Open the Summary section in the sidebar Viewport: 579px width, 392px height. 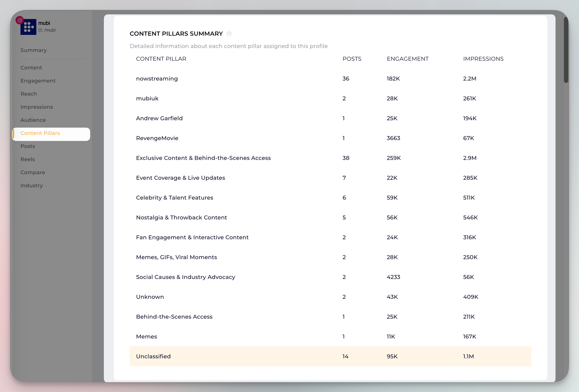(x=34, y=50)
